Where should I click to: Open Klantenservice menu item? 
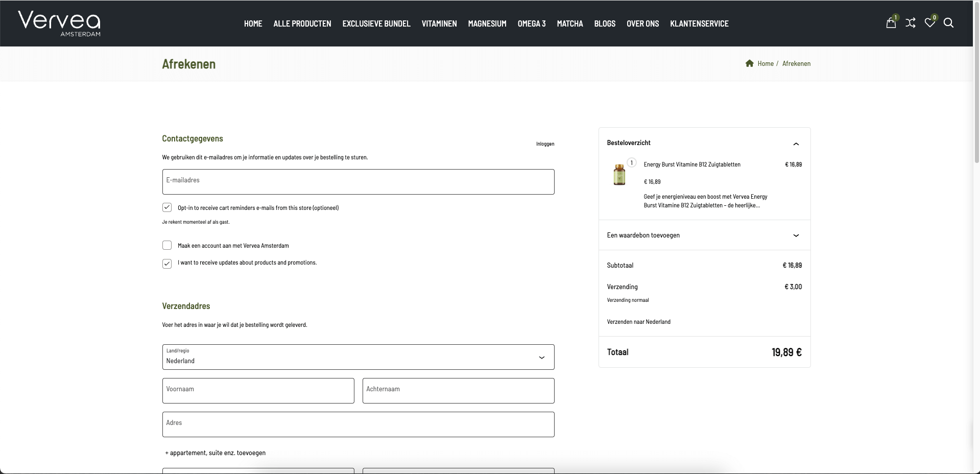pyautogui.click(x=699, y=23)
